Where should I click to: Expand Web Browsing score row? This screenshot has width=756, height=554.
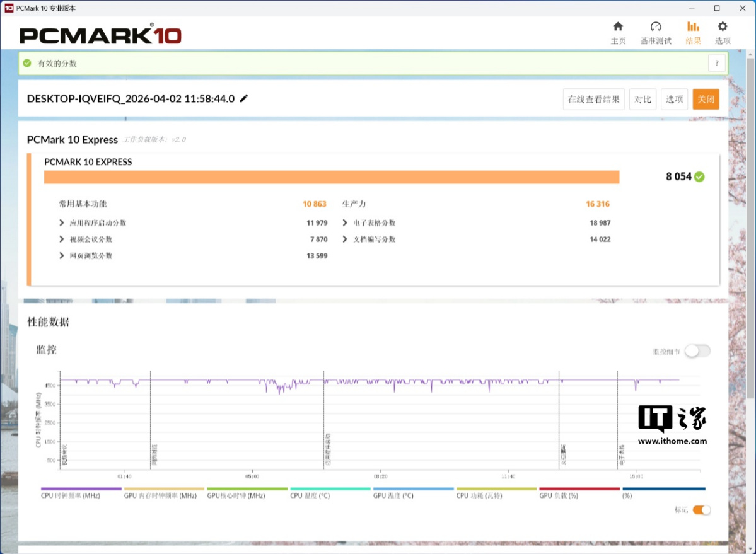tap(62, 255)
